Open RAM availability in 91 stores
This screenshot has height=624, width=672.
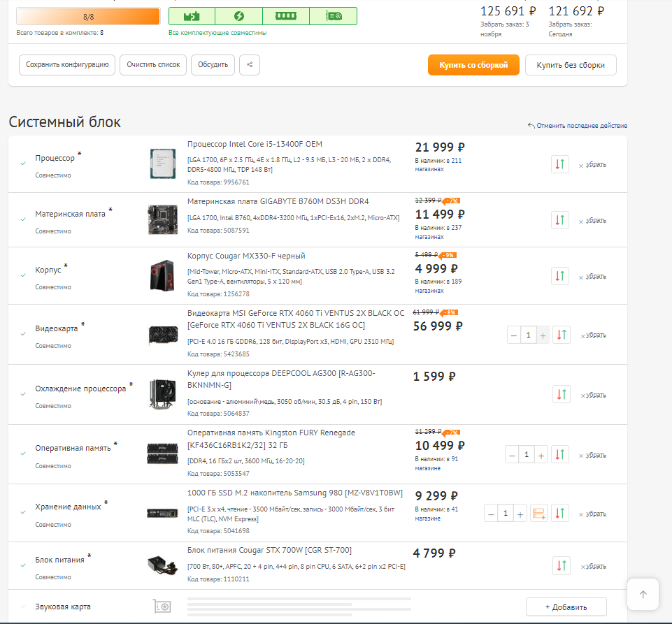pos(436,463)
